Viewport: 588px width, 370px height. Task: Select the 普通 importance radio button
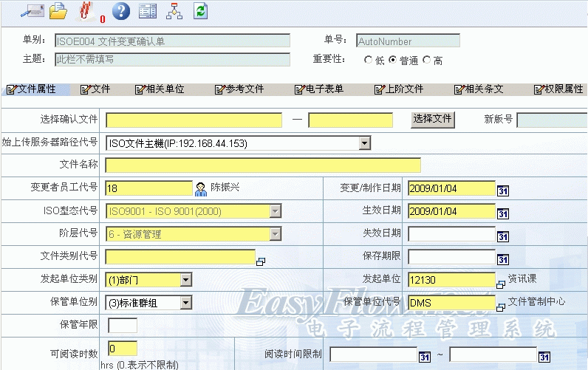point(392,61)
